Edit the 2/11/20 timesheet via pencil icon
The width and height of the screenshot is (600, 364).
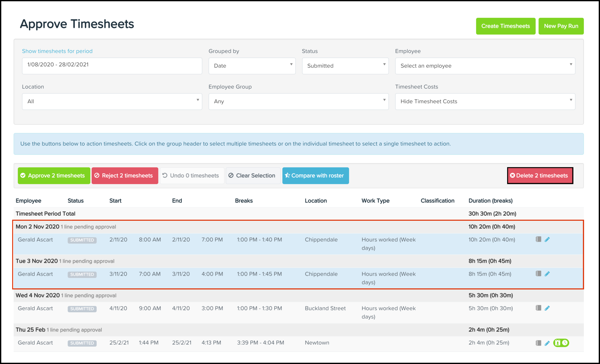point(547,239)
